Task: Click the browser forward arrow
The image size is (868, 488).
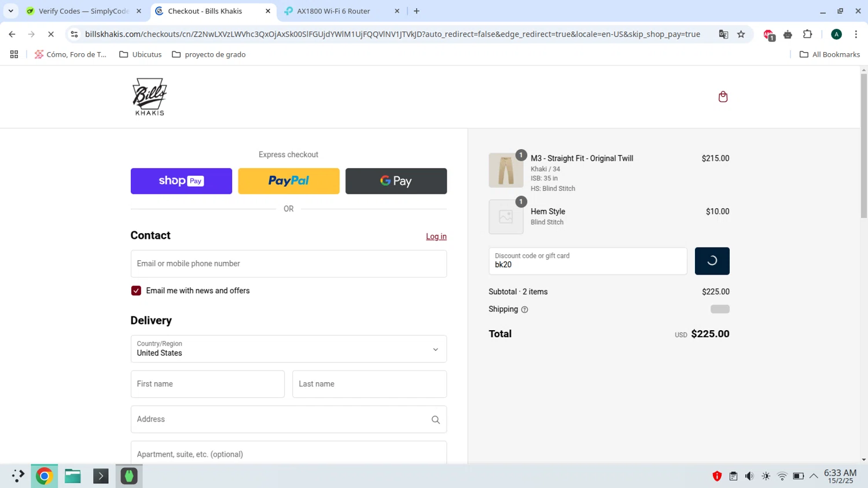Action: (x=31, y=34)
